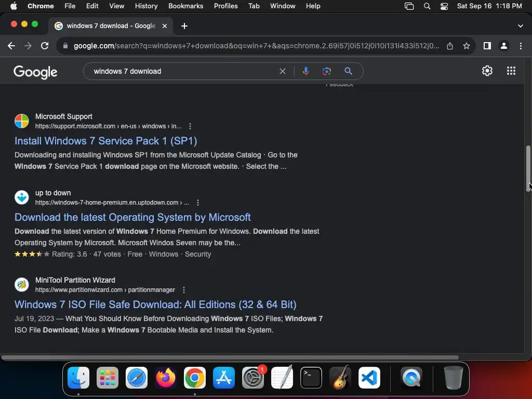532x399 pixels.
Task: Open the Bookmarks menu
Action: [x=185, y=6]
